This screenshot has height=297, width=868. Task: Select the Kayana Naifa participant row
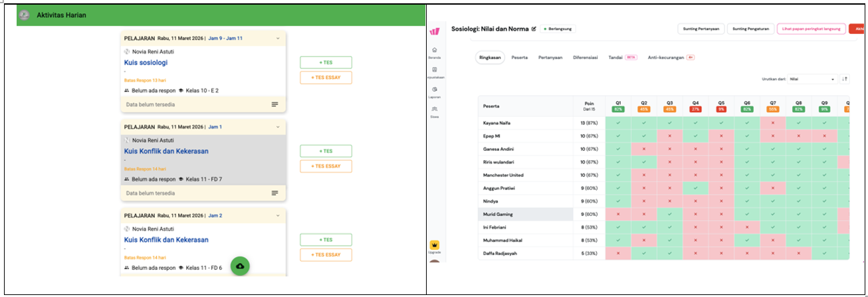(x=525, y=123)
